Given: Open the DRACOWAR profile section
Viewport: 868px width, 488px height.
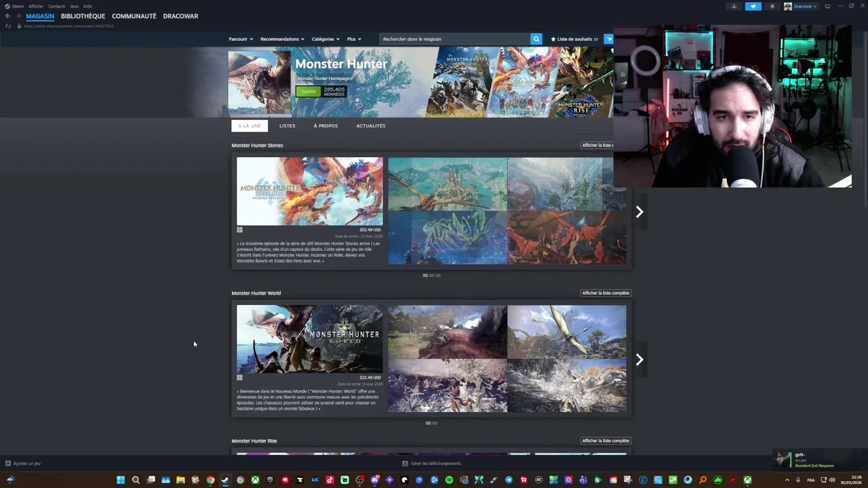Looking at the screenshot, I should tap(180, 16).
